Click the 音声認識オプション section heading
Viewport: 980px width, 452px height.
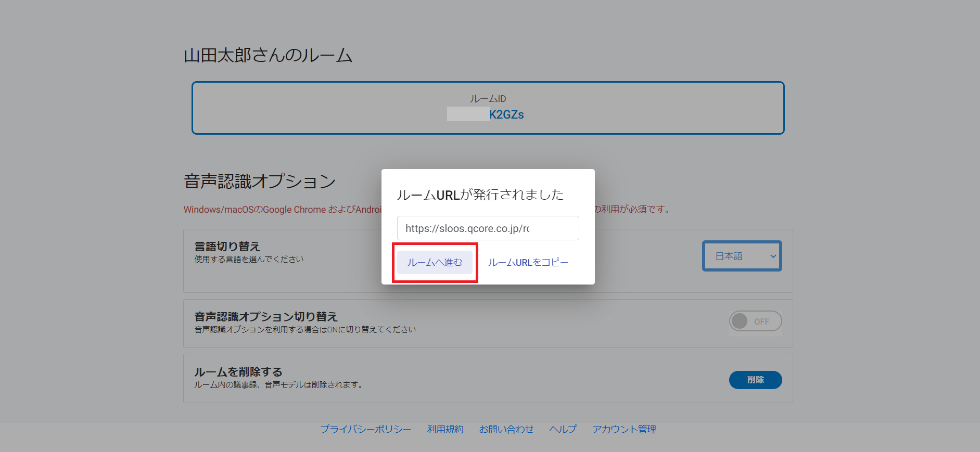coord(260,181)
